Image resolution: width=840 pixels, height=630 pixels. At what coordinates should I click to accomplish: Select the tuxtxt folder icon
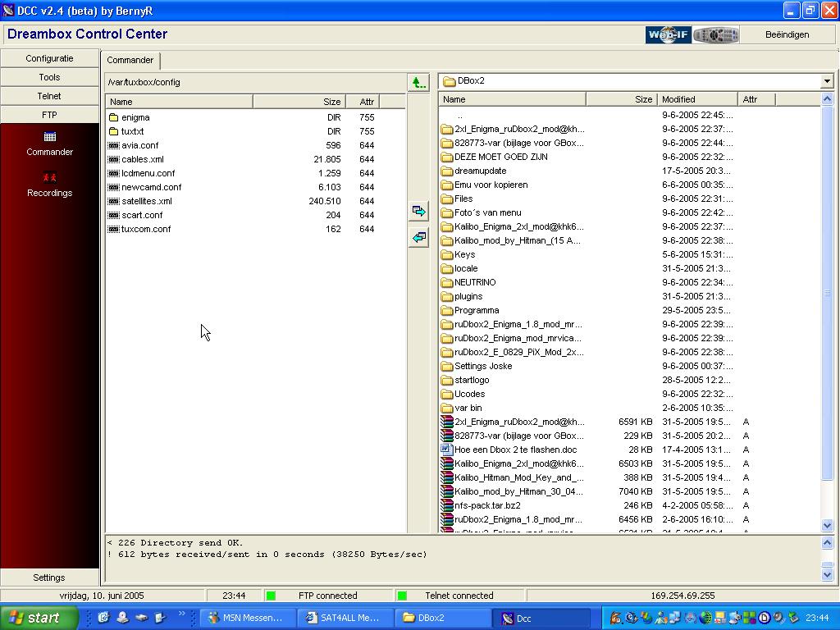[113, 131]
